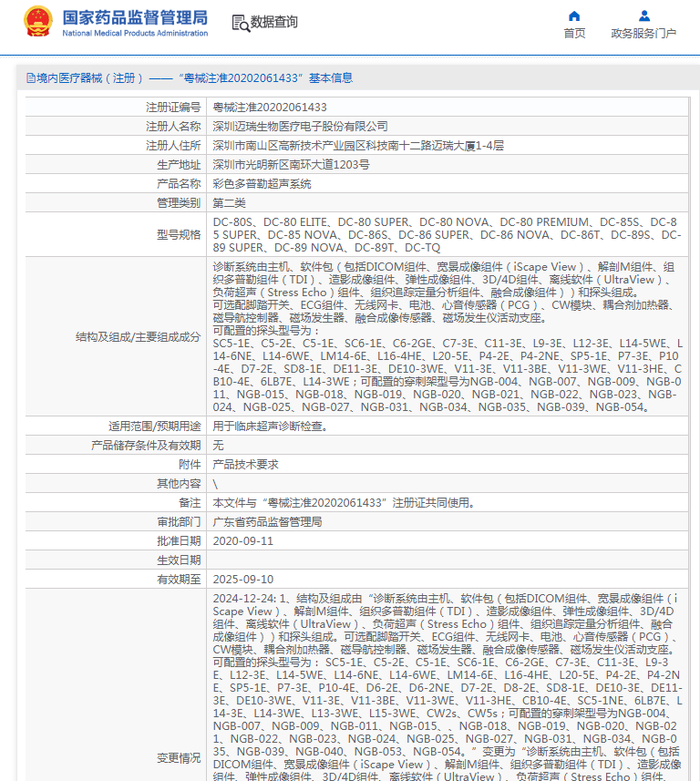
Task: Click 国家药品监督管理局 title text
Action: point(135,17)
